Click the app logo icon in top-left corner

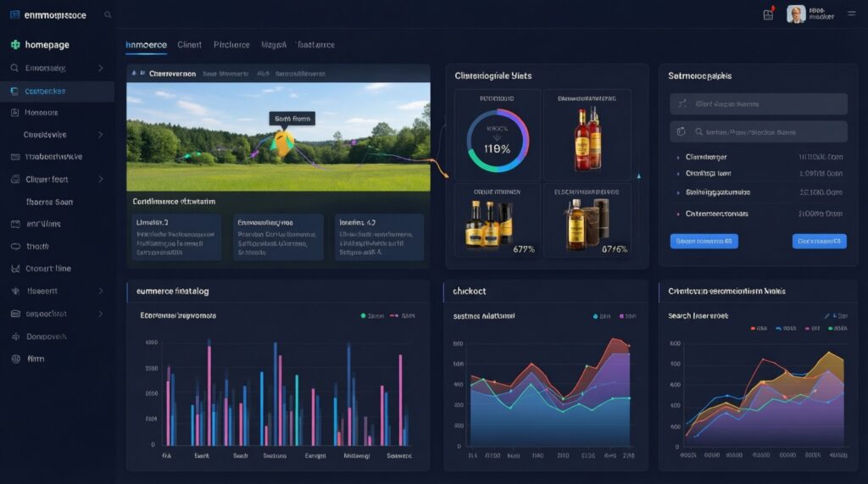coord(15,15)
